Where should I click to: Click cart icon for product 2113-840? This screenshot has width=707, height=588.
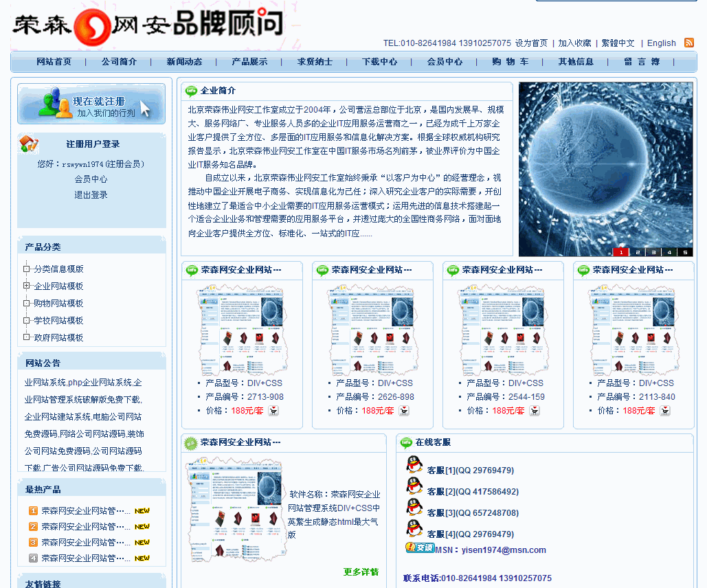click(665, 411)
